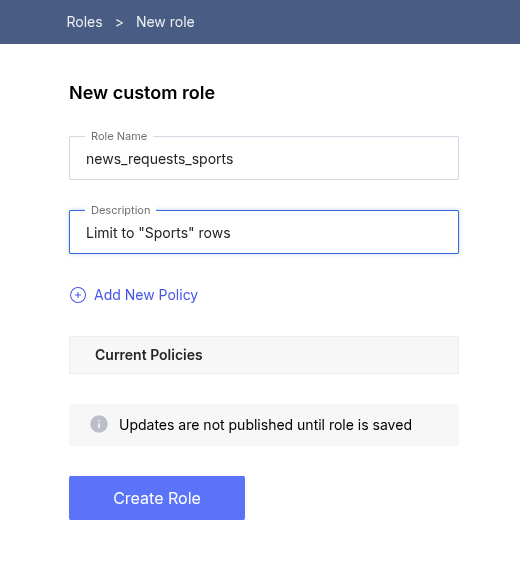Click the empty policies area below Current Policies
The image size is (520, 566).
[264, 388]
